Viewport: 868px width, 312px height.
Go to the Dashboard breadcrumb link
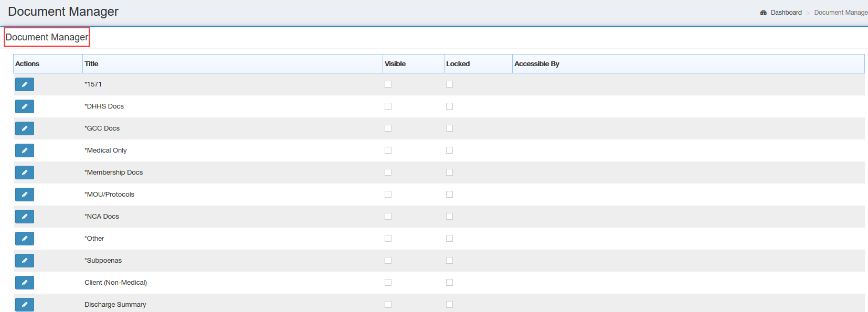click(786, 13)
